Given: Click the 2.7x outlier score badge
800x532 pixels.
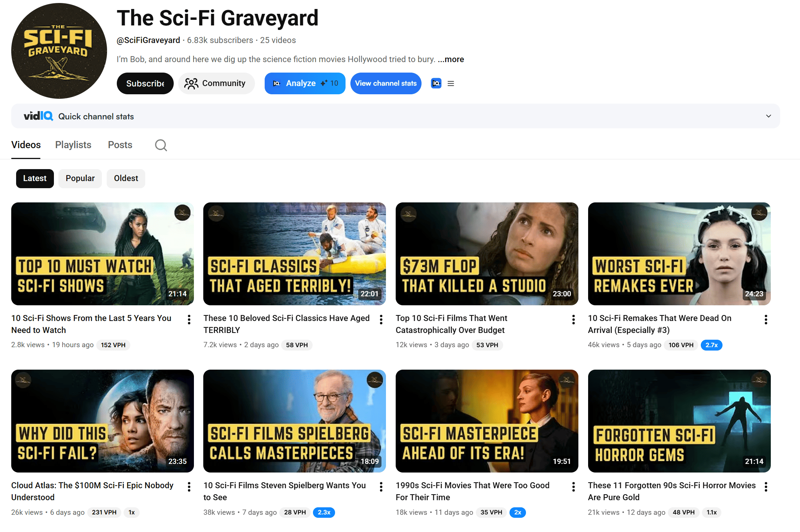Looking at the screenshot, I should point(711,345).
